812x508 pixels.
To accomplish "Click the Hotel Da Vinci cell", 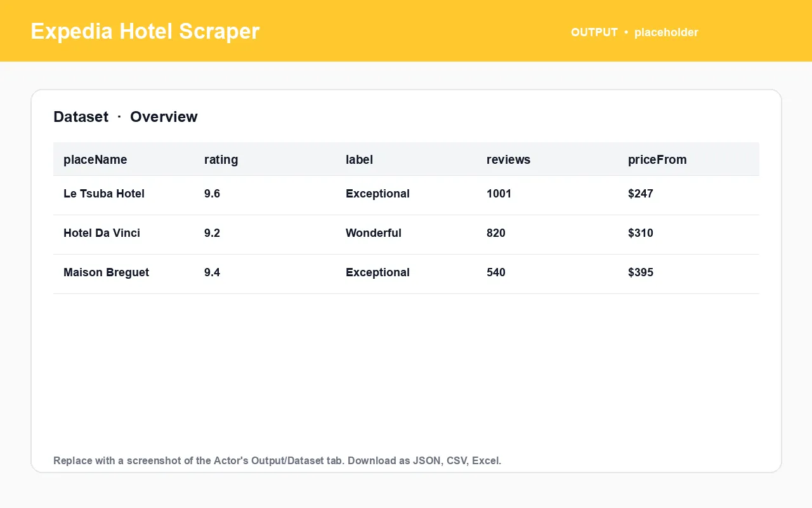I will (101, 233).
